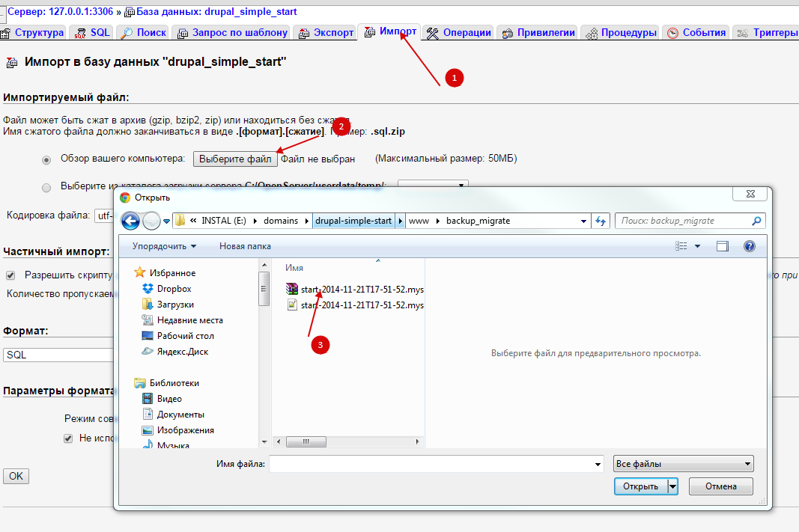Select server upload directory radio button
This screenshot has height=532, width=799.
click(47, 186)
